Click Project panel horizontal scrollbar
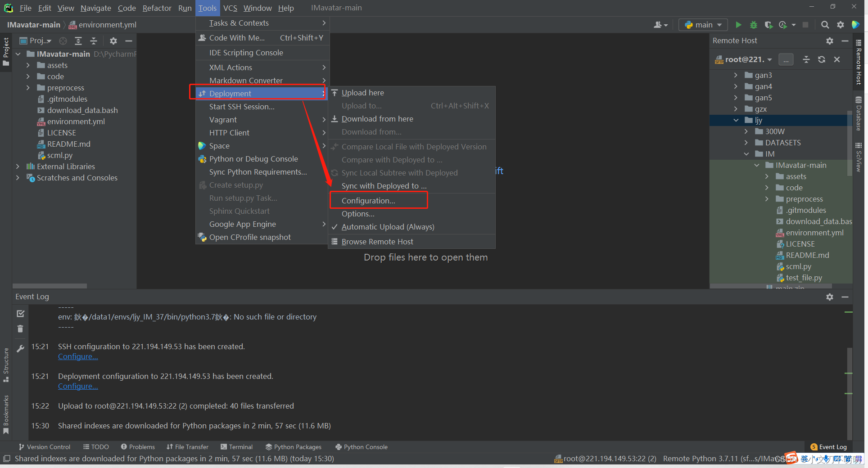The height and width of the screenshot is (468, 868). (50, 286)
